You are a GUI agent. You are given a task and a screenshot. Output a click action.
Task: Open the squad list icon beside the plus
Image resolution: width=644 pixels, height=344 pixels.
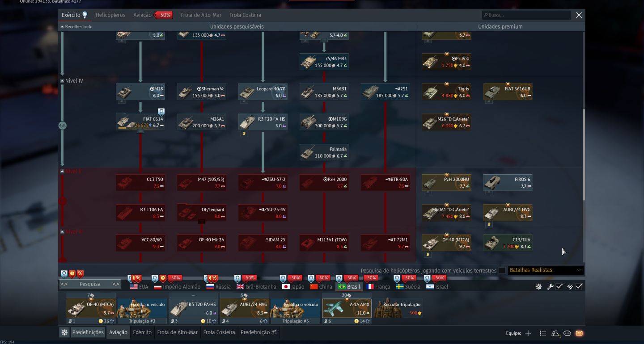(543, 333)
